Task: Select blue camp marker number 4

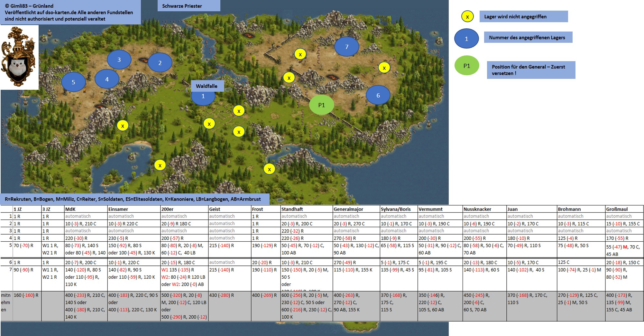Action: [107, 79]
